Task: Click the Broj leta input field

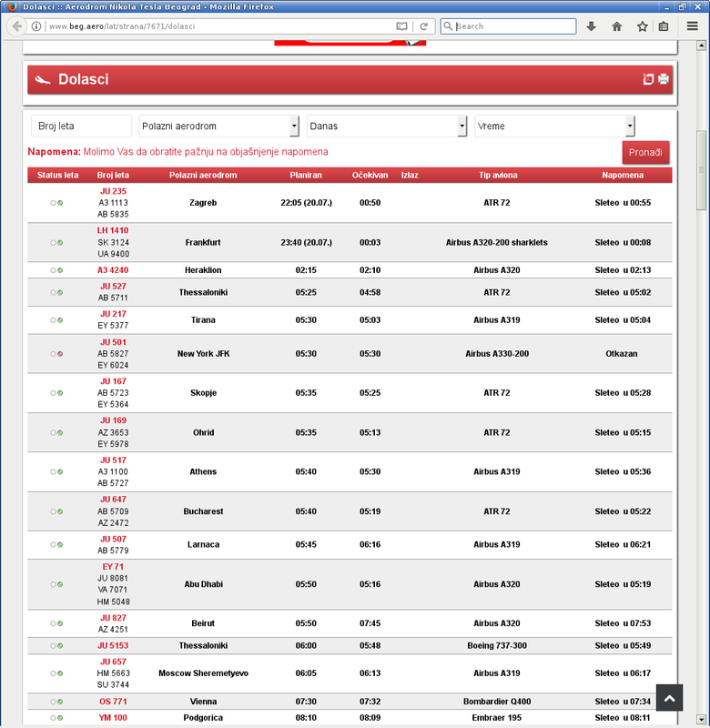Action: (x=82, y=126)
